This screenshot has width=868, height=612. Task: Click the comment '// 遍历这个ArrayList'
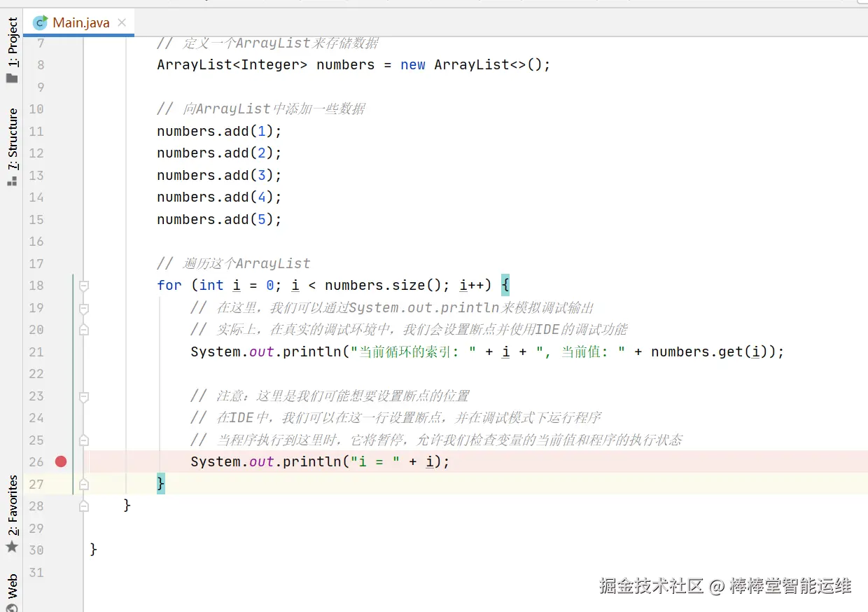pos(234,263)
